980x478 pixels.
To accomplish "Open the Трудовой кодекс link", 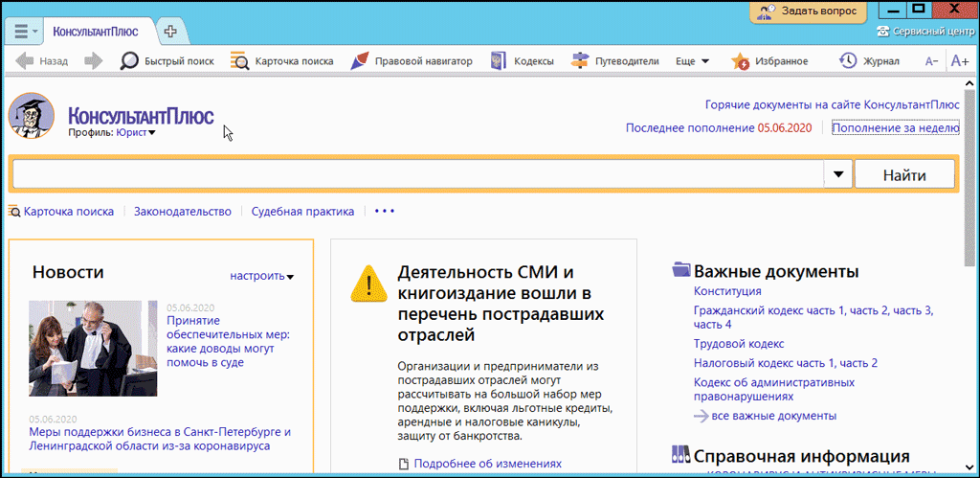I will point(739,343).
